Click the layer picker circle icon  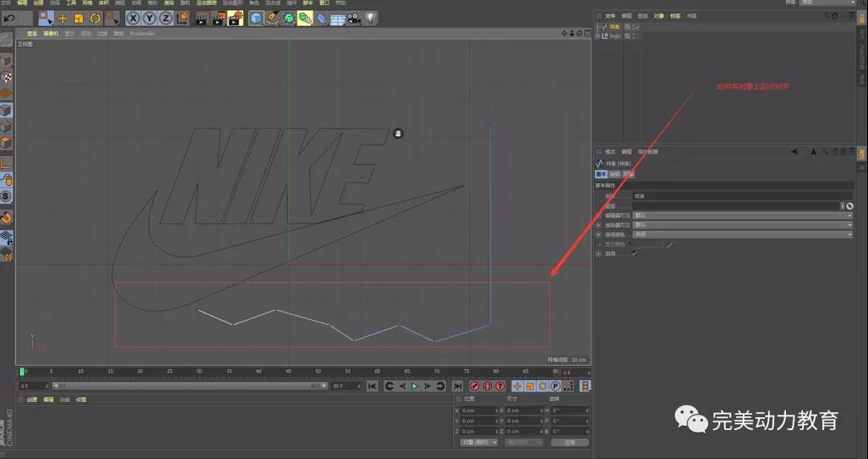point(850,206)
